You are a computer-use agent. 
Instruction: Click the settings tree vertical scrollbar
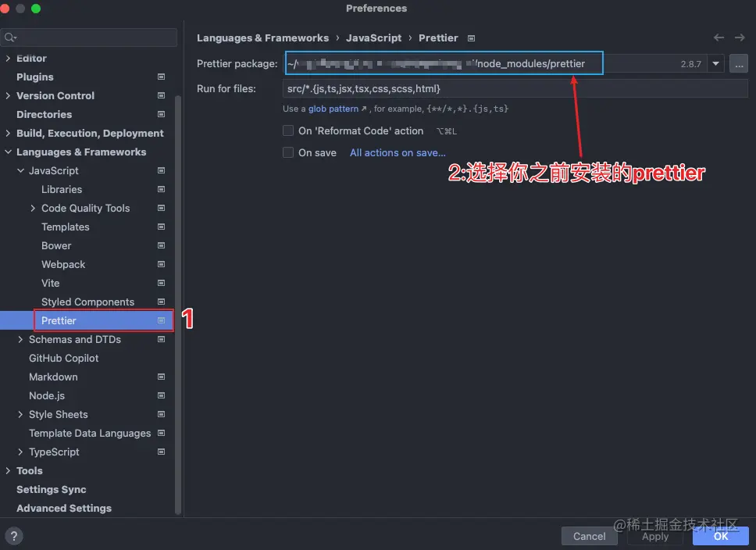tap(178, 304)
